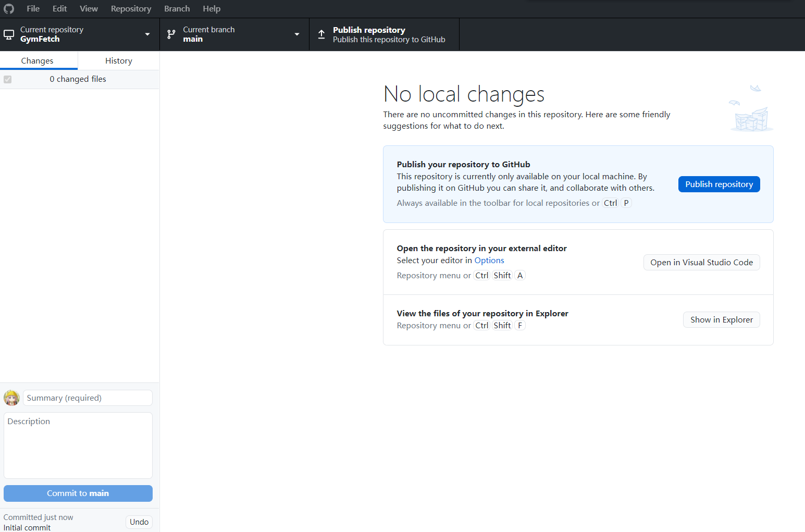The height and width of the screenshot is (532, 805).
Task: Switch to the Changes tab
Action: pyautogui.click(x=38, y=61)
